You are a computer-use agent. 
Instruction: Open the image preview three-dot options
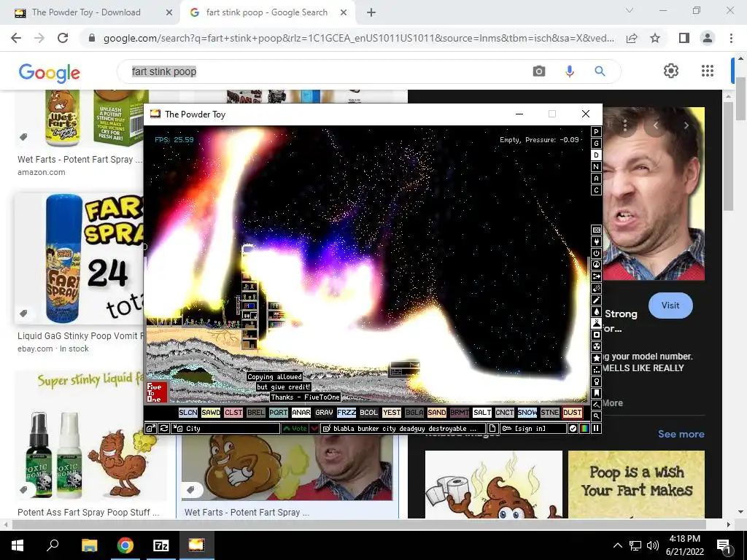pyautogui.click(x=625, y=125)
